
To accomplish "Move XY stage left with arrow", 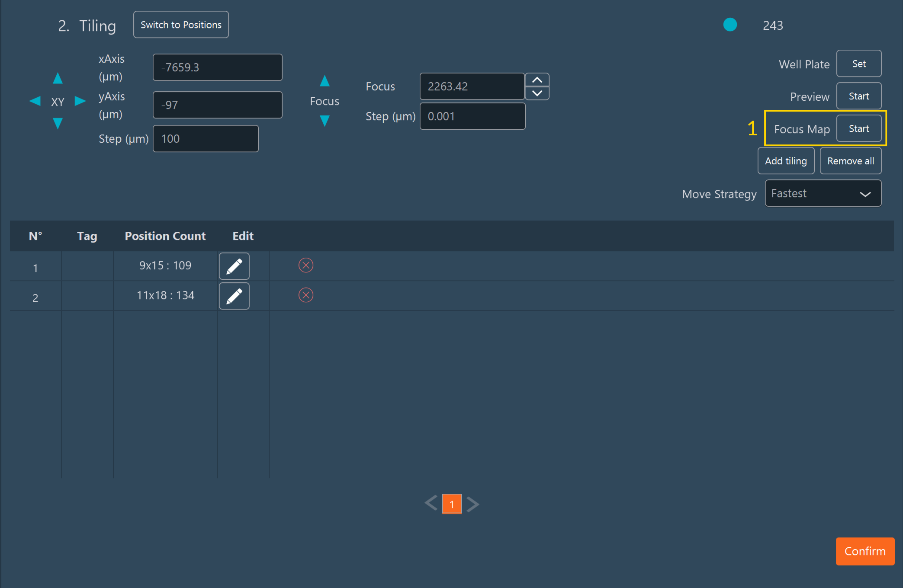I will (35, 101).
